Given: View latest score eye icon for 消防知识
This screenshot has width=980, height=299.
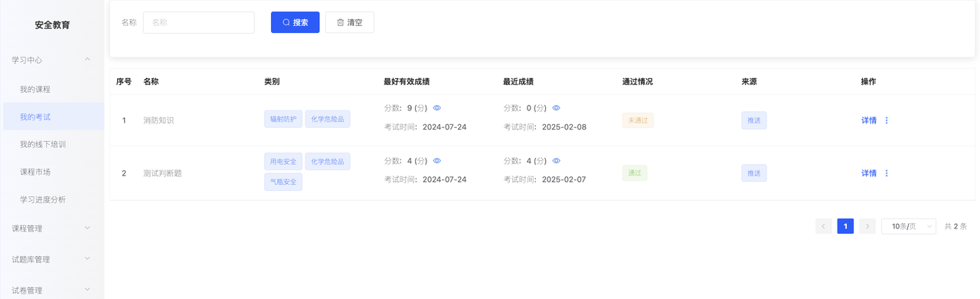Looking at the screenshot, I should pyautogui.click(x=557, y=108).
